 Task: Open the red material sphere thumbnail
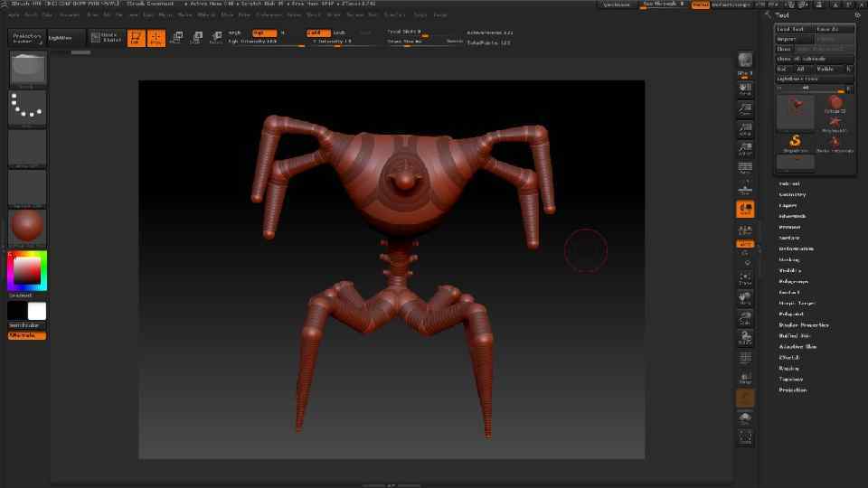coord(27,228)
